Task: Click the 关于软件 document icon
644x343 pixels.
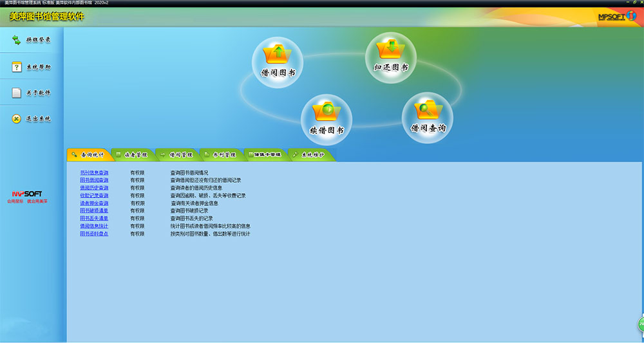Action: pos(17,93)
